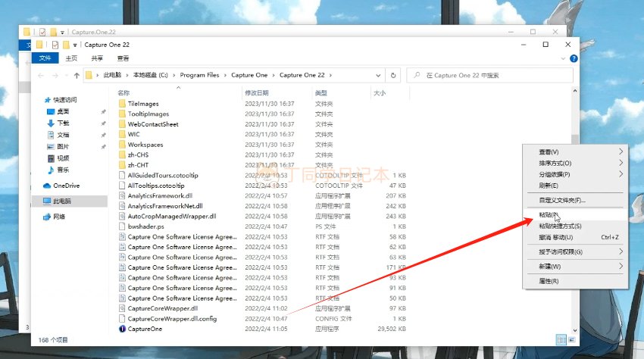Click OneDrive cloud icon in sidebar
Viewport: 644px width, 359px height.
click(47, 186)
